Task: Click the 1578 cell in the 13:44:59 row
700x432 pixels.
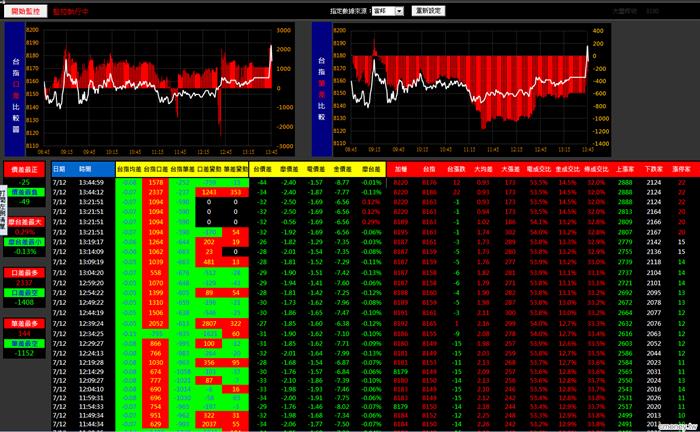Action: pos(156,183)
